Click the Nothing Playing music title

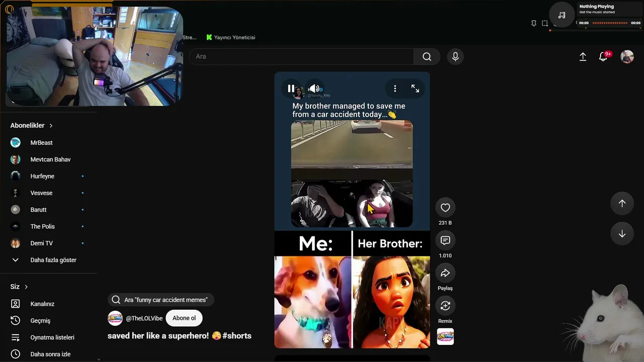pyautogui.click(x=597, y=7)
